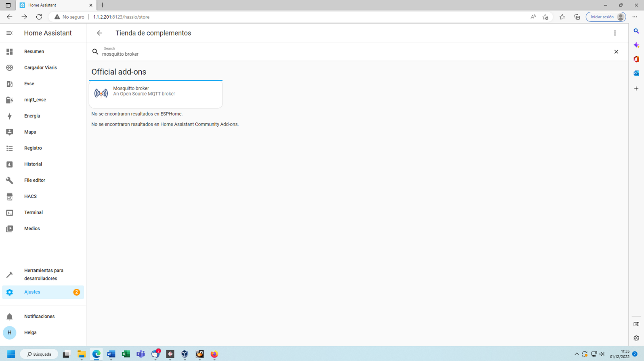Screen dimensions: 644x361
Task: Navigate browser forward
Action: click(24, 17)
